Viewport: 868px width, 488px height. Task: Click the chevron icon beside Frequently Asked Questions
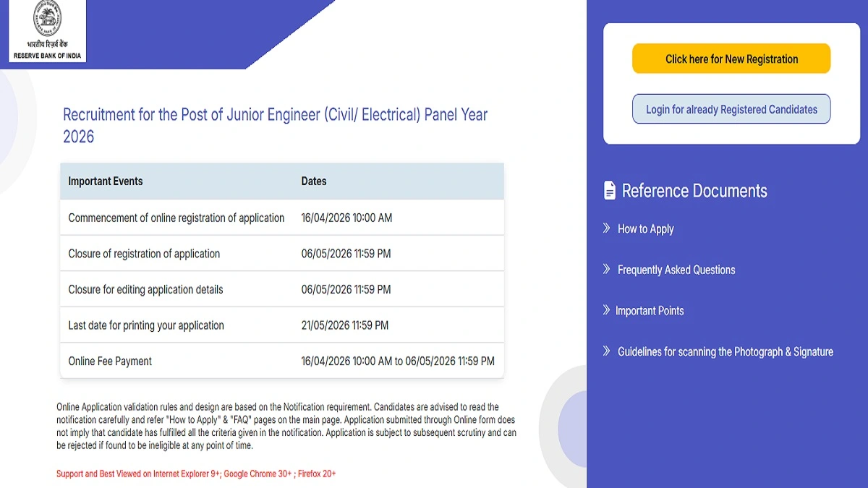(x=605, y=270)
